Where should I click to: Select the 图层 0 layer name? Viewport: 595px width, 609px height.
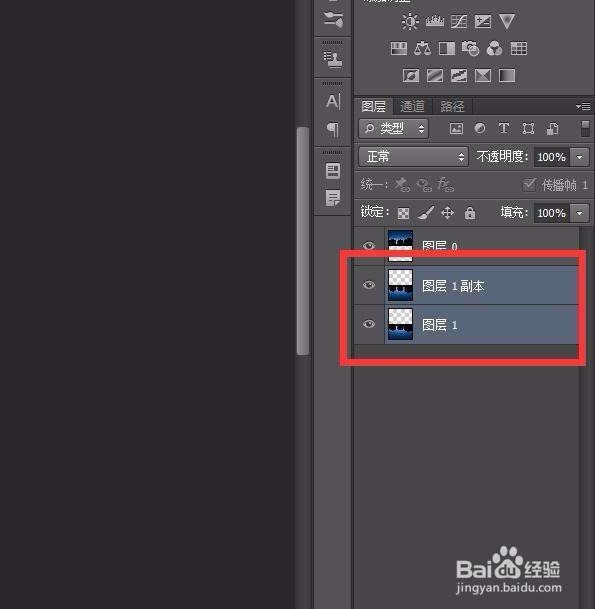pos(440,247)
